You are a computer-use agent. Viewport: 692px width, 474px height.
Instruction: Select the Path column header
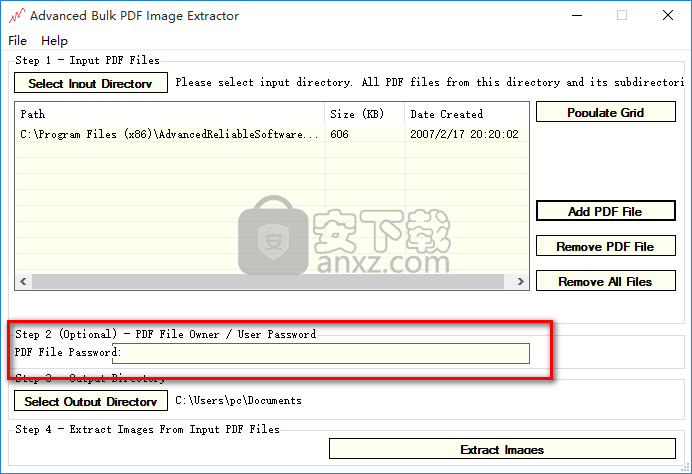pos(170,114)
